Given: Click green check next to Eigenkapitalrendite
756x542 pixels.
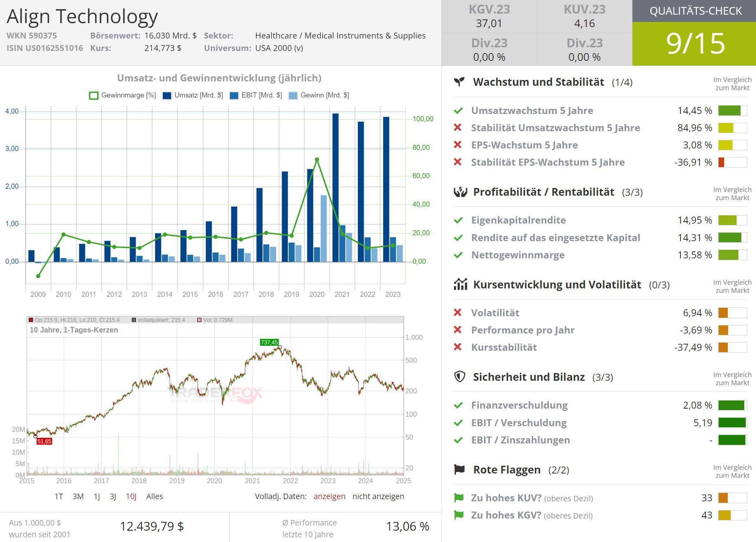Looking at the screenshot, I should click(458, 220).
